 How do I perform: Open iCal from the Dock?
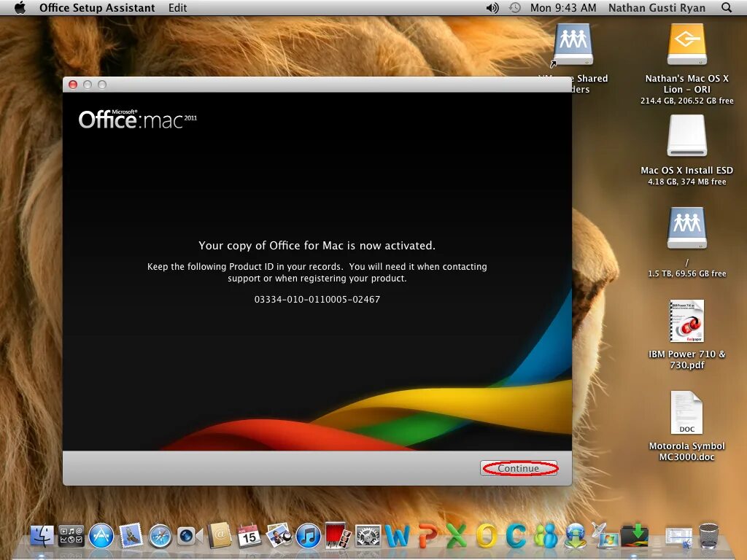249,535
